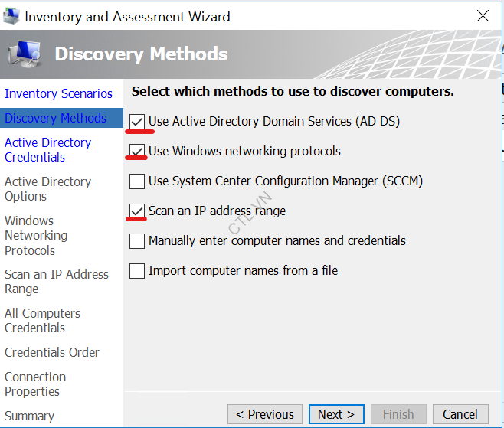Click the Previous button
504x428 pixels.
(x=265, y=414)
